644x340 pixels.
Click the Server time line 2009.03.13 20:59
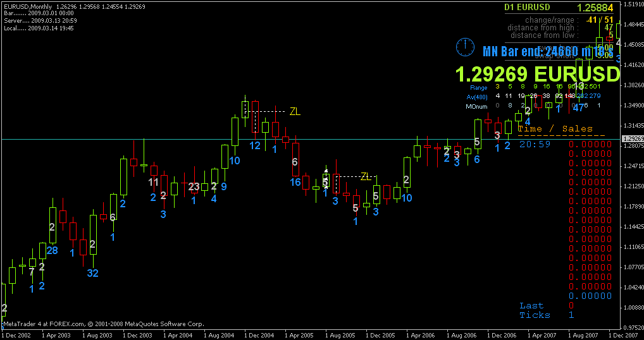click(x=40, y=20)
